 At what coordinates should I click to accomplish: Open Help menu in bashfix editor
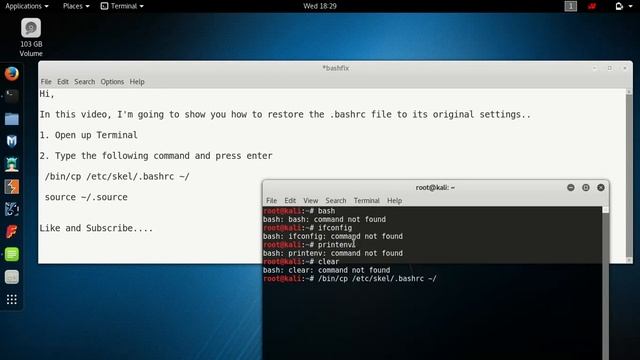click(137, 82)
